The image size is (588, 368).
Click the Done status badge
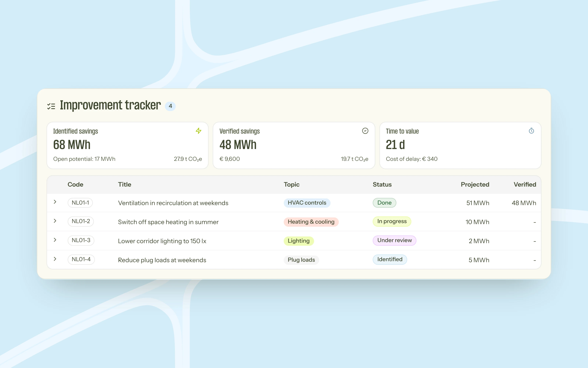384,203
